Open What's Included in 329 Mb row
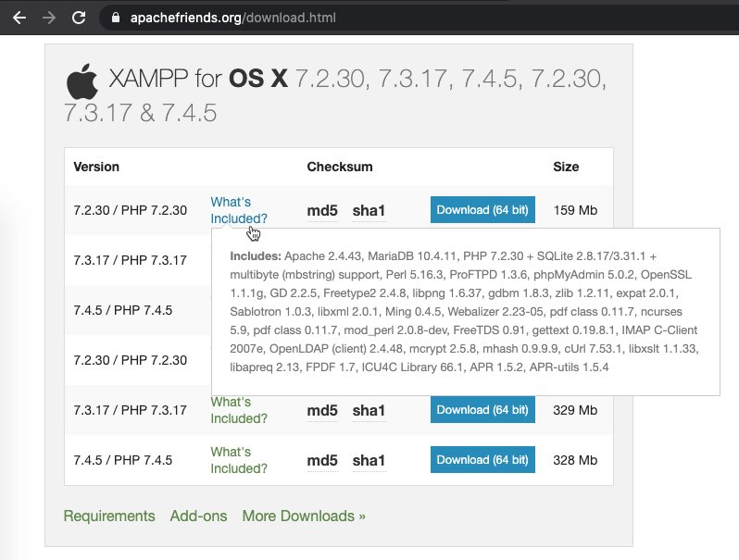Viewport: 739px width, 560px height. pos(239,410)
